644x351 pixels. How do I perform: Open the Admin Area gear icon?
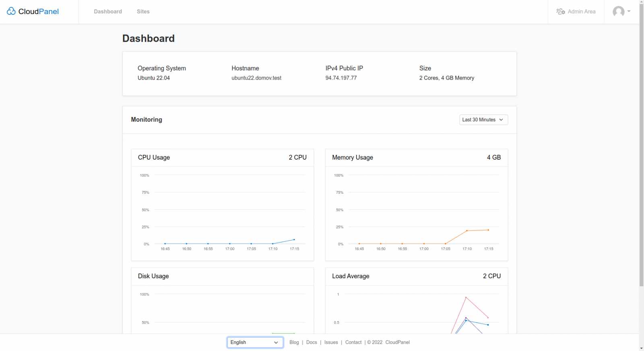tap(561, 12)
